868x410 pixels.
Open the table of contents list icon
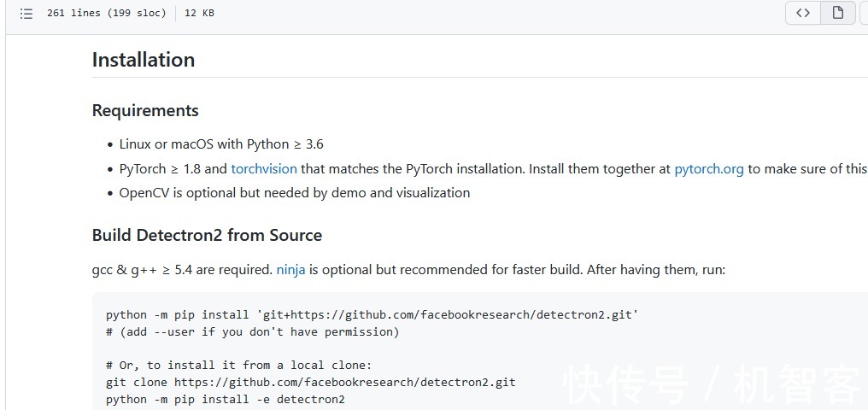point(26,14)
